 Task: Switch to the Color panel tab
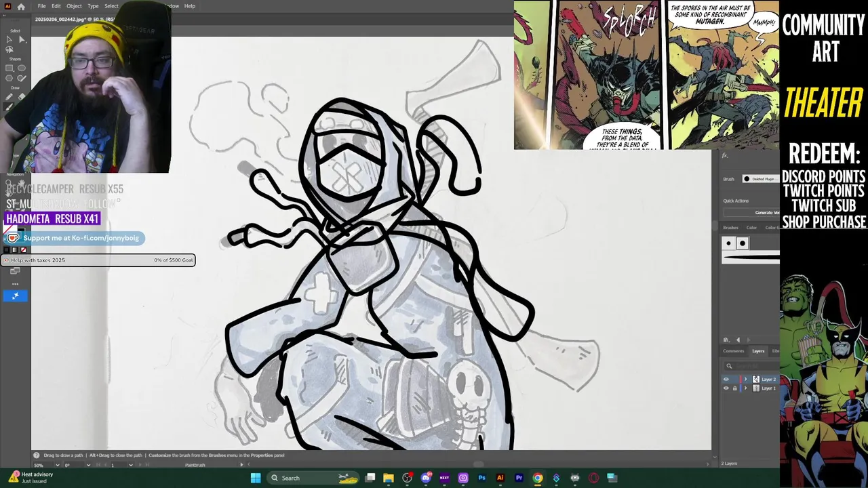(751, 228)
